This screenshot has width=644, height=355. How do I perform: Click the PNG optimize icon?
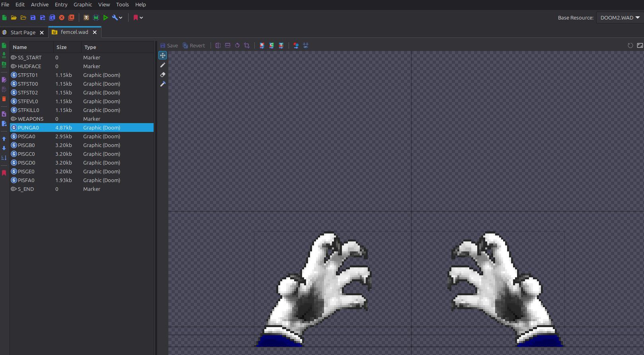pos(306,45)
